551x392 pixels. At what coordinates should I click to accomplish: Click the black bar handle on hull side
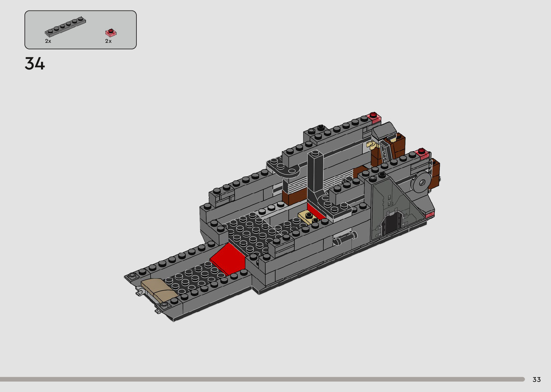tap(345, 238)
